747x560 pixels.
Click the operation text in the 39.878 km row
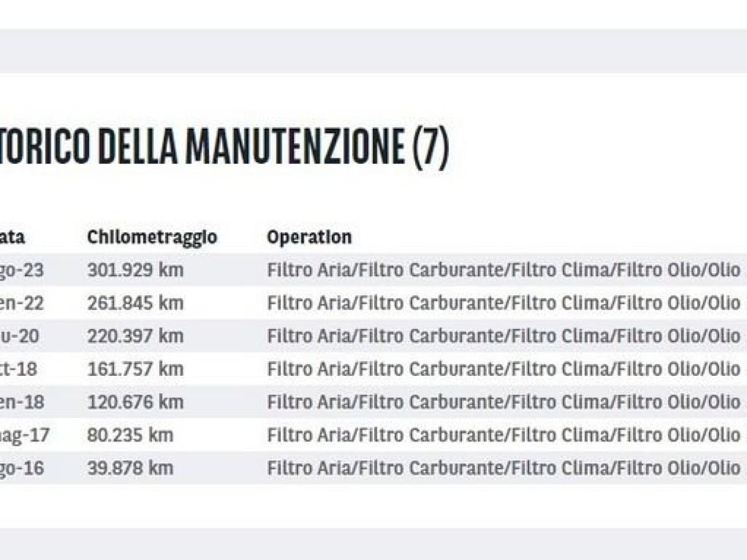point(503,468)
